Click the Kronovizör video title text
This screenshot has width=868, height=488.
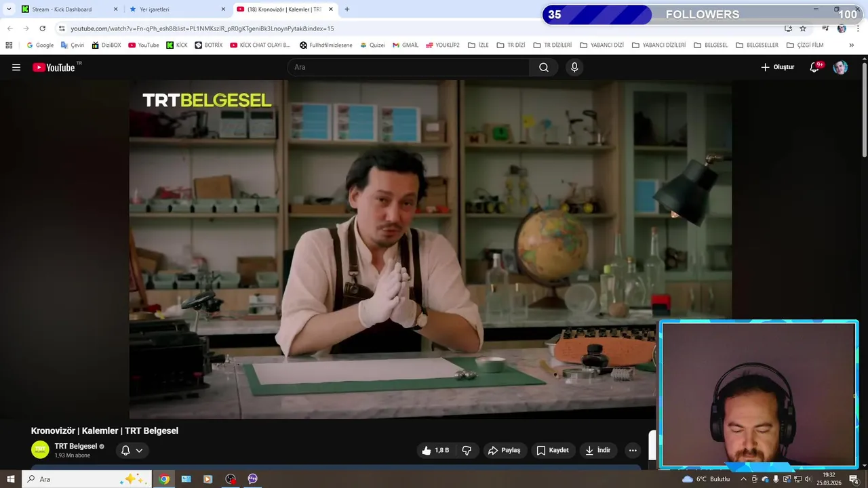[104, 430]
